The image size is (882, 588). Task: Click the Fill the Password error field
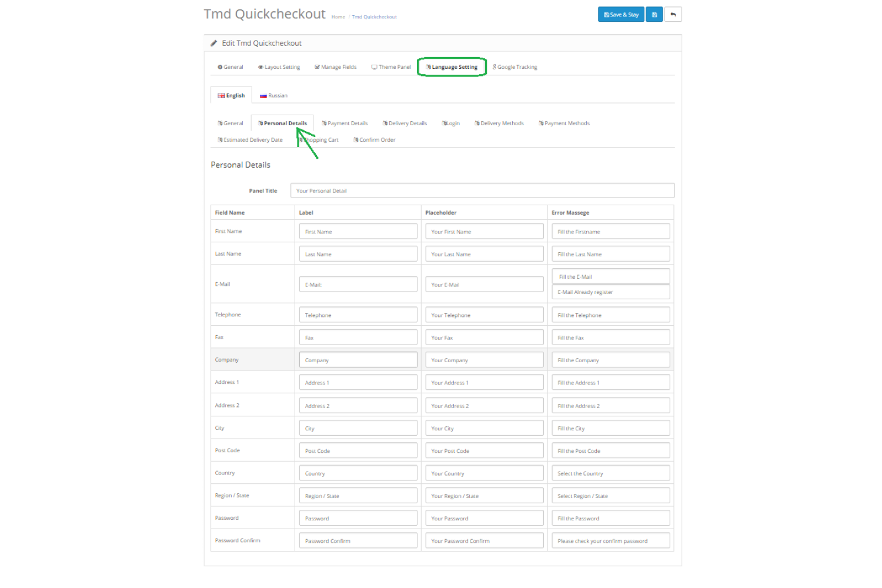click(611, 518)
